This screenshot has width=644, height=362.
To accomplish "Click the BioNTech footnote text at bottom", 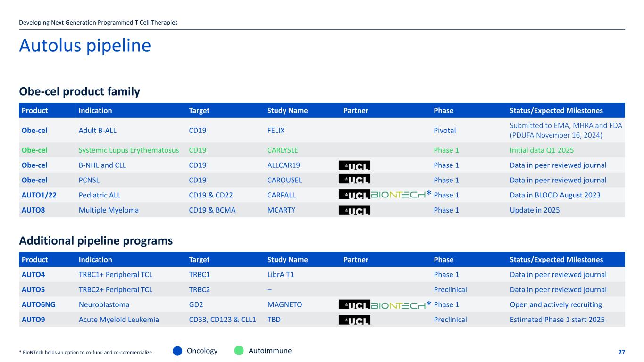I will (x=85, y=353).
